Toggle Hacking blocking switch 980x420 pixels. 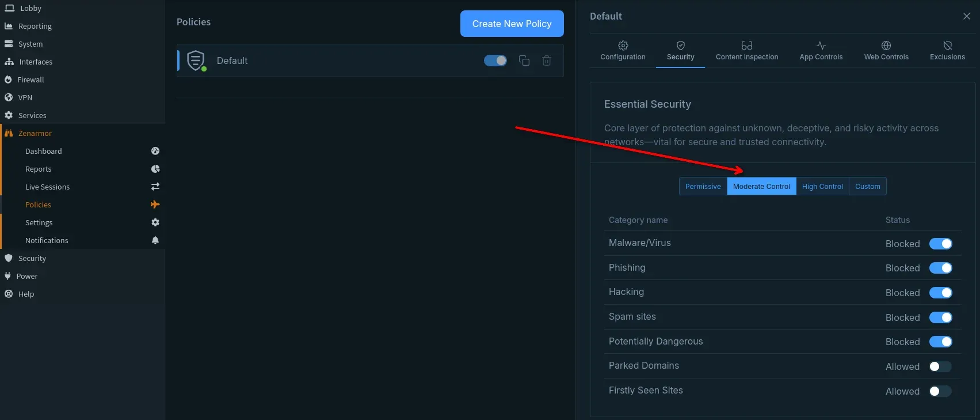941,293
